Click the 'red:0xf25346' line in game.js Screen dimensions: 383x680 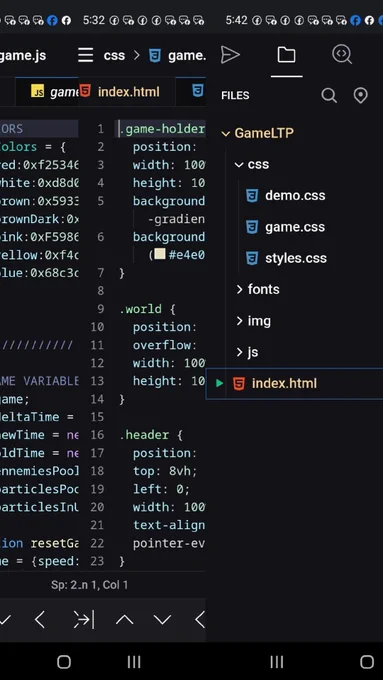pyautogui.click(x=39, y=165)
